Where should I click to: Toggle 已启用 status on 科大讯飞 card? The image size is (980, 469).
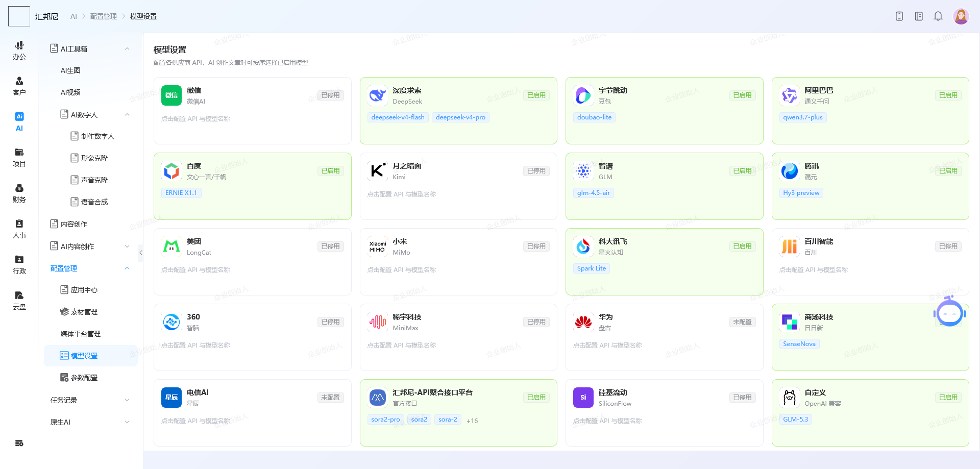(x=743, y=246)
